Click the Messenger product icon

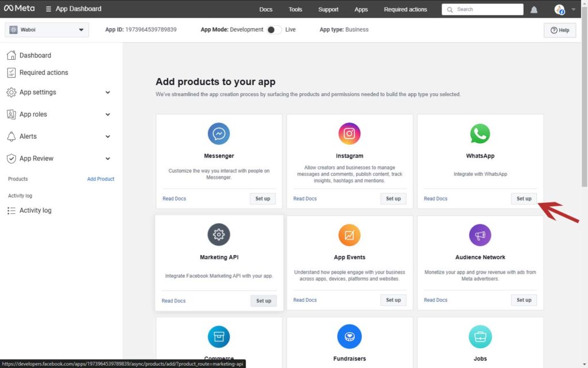pos(219,133)
